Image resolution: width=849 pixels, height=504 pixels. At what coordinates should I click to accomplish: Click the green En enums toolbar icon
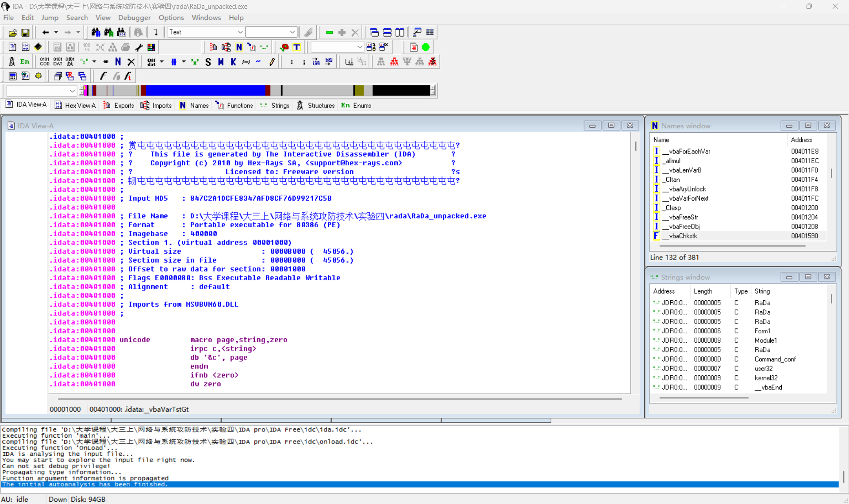(25, 61)
